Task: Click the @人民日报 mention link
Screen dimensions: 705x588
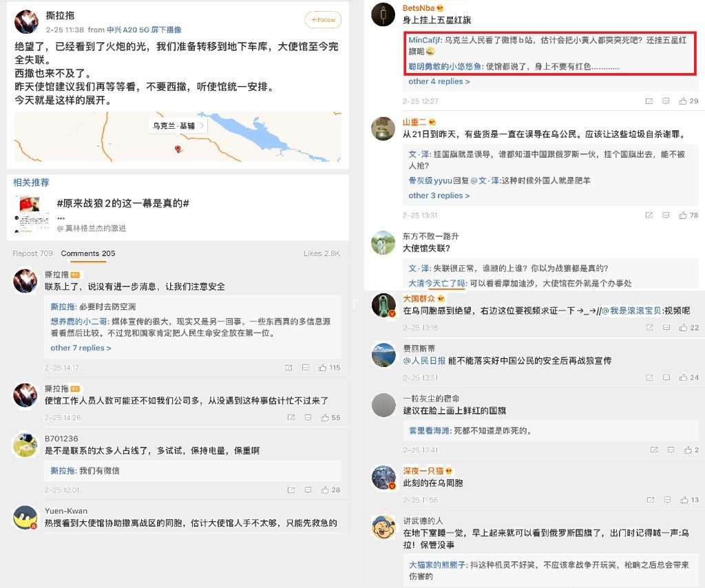Action: point(424,361)
